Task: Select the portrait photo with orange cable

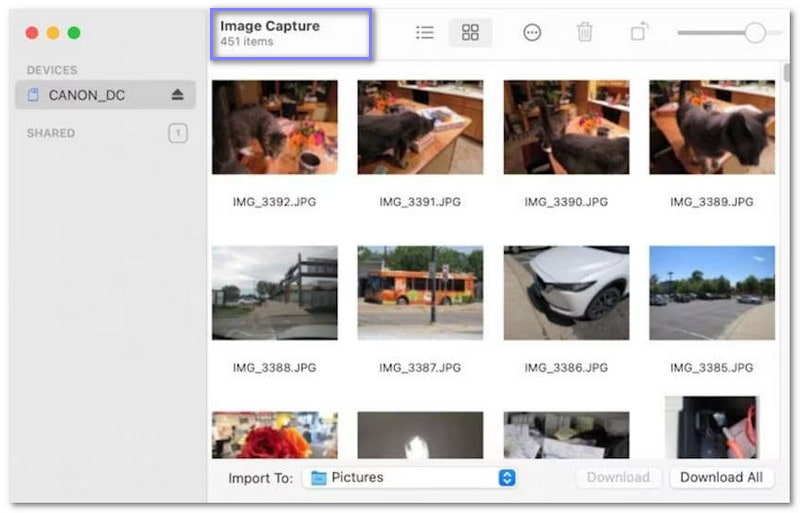Action: click(712, 427)
